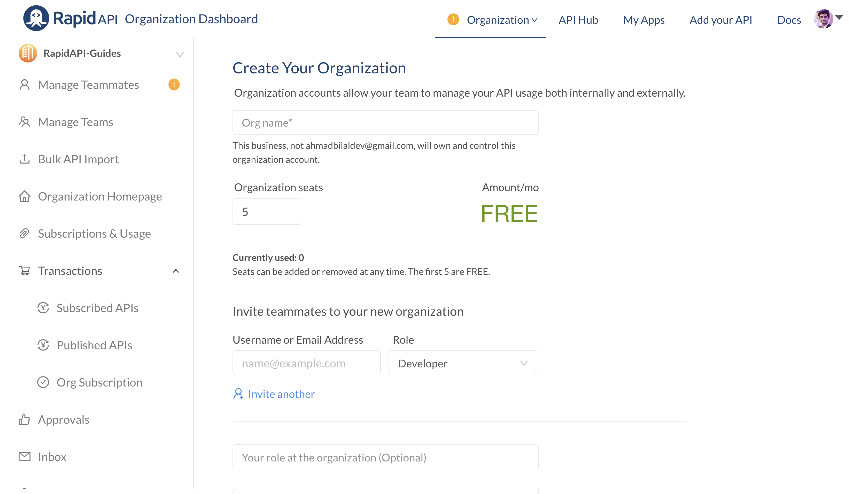Click the Organization Homepage house icon
Viewport: 868px width, 494px height.
tap(25, 196)
